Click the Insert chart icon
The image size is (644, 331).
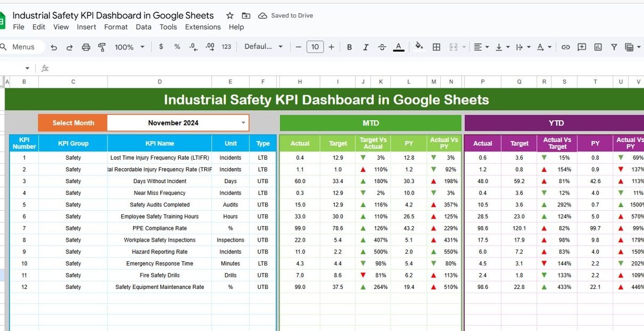click(x=598, y=47)
